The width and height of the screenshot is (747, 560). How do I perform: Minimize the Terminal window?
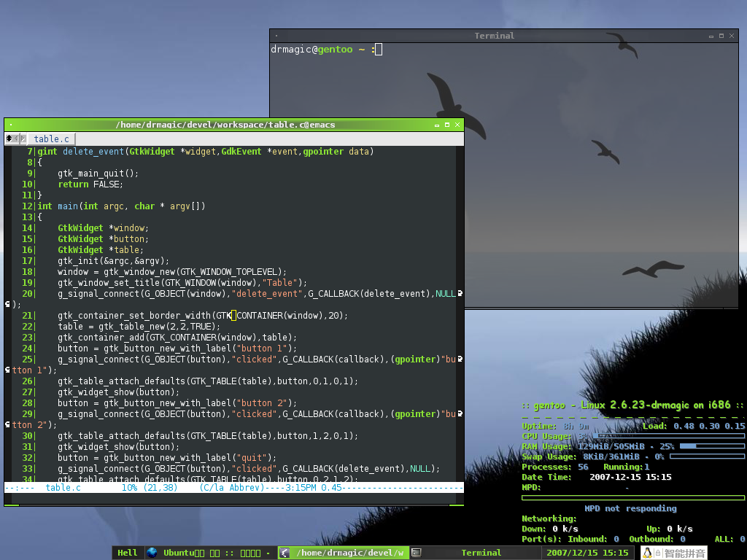711,36
